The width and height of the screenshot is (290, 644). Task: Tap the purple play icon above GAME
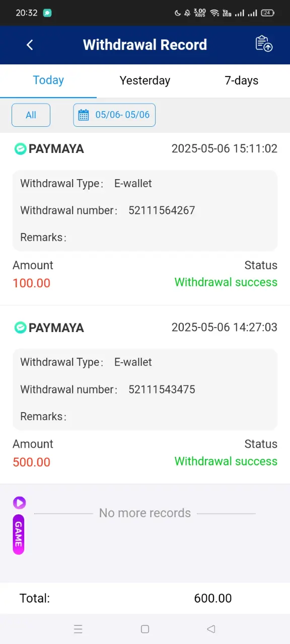pyautogui.click(x=19, y=503)
